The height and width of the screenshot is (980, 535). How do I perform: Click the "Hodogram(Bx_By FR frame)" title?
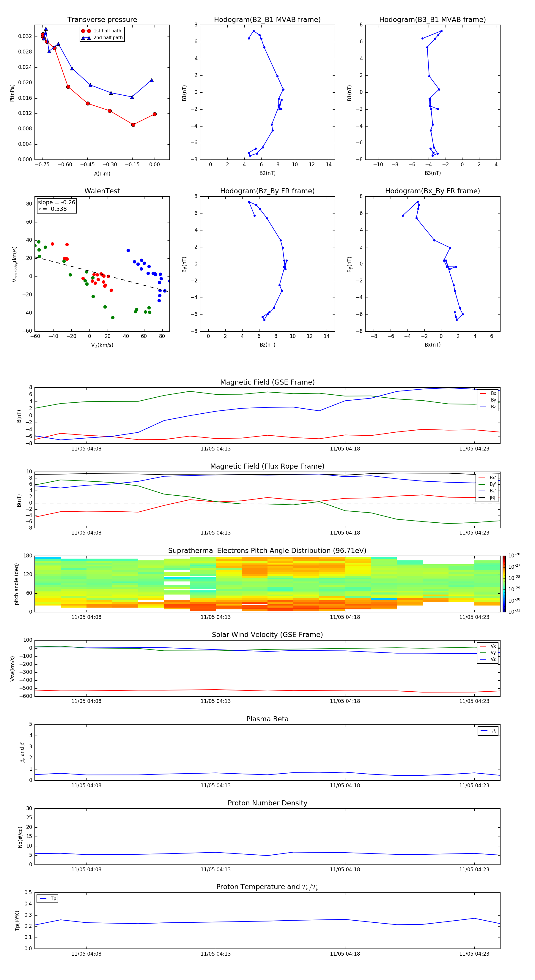(432, 191)
